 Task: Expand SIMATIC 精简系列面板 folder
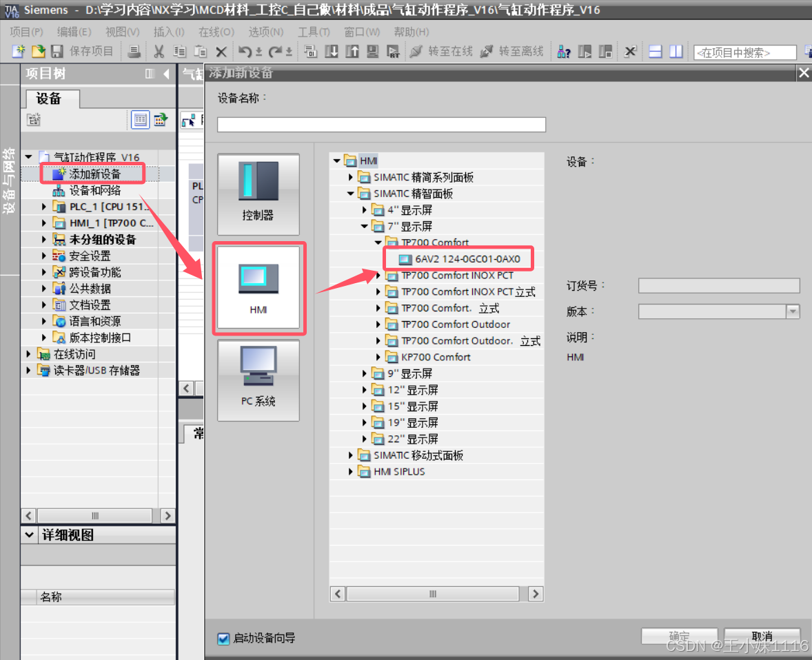coord(351,178)
